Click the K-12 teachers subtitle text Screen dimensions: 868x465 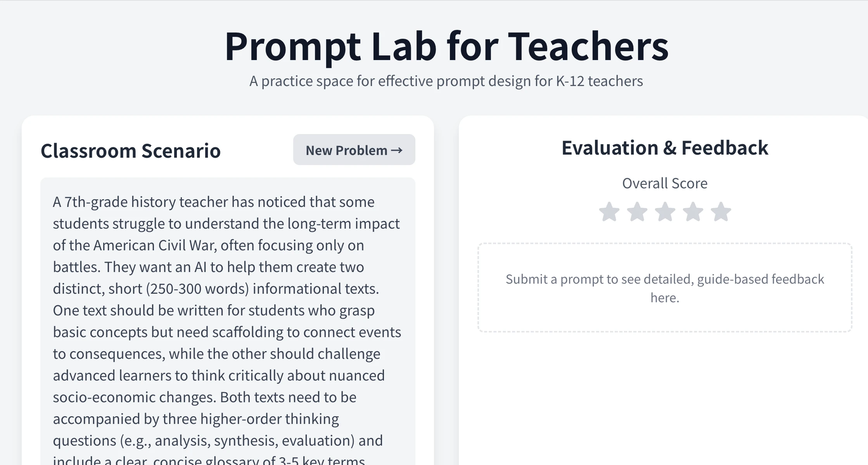[x=446, y=81]
